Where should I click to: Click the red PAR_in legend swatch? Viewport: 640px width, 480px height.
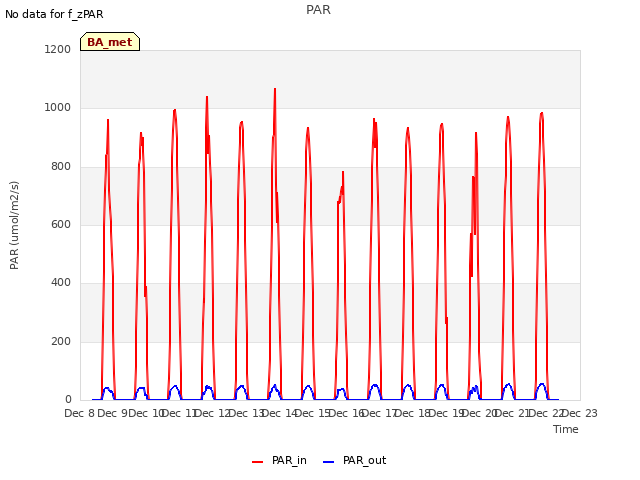tap(258, 462)
